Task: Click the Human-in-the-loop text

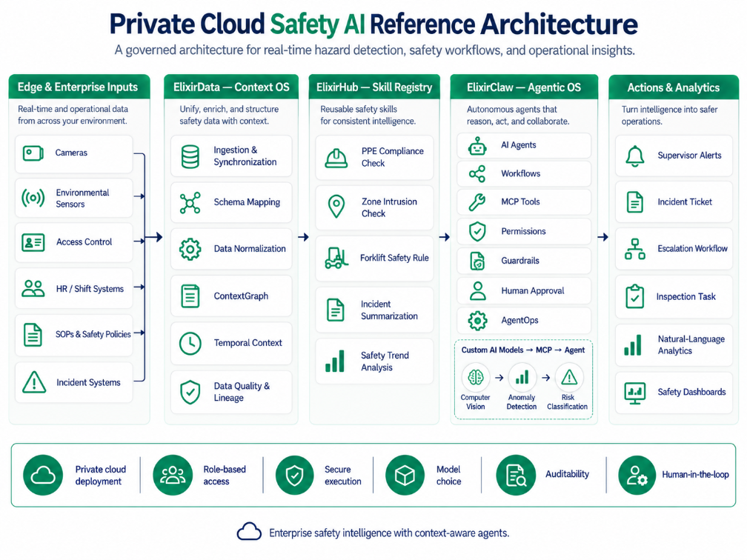Action: 695,474
